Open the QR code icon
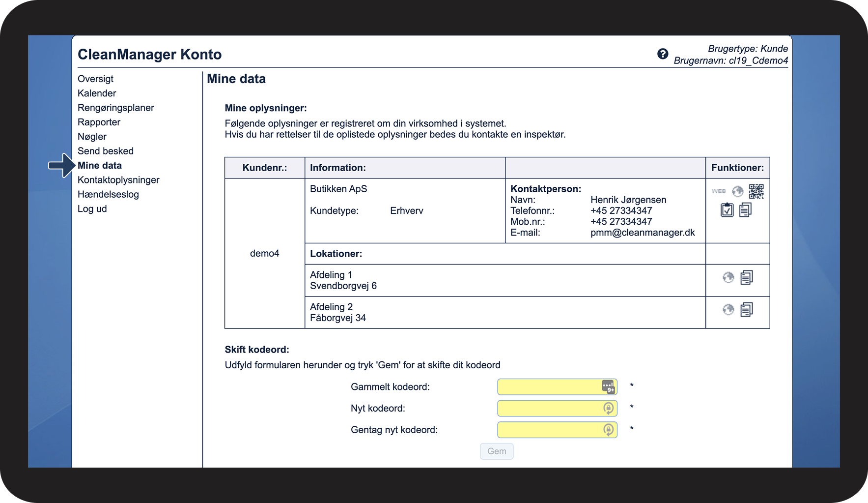This screenshot has width=868, height=503. 756,191
